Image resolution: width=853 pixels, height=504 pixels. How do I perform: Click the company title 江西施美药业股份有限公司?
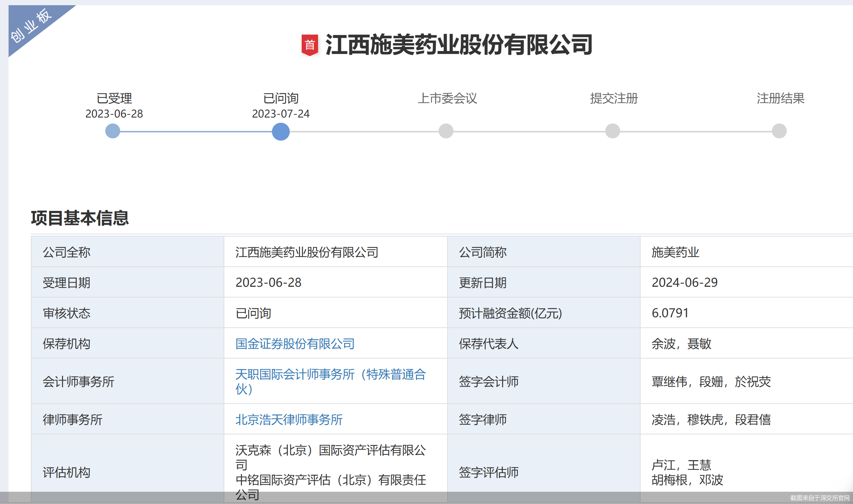(x=459, y=45)
